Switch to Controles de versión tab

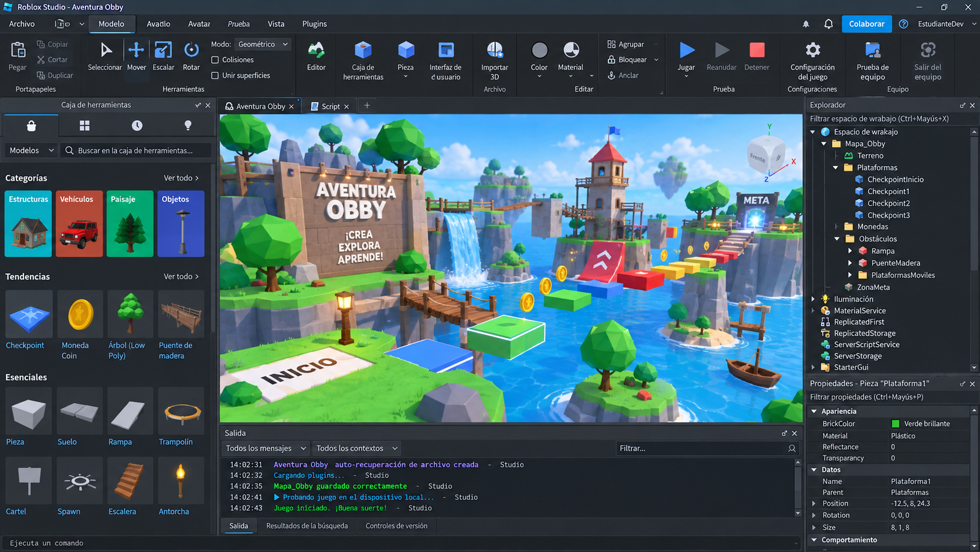click(396, 526)
